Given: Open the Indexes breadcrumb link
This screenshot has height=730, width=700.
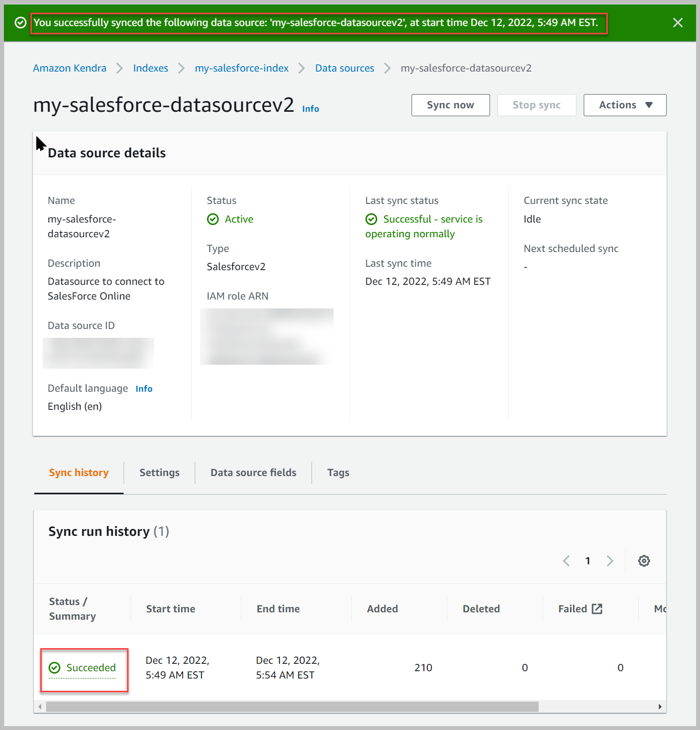Looking at the screenshot, I should click(x=151, y=68).
